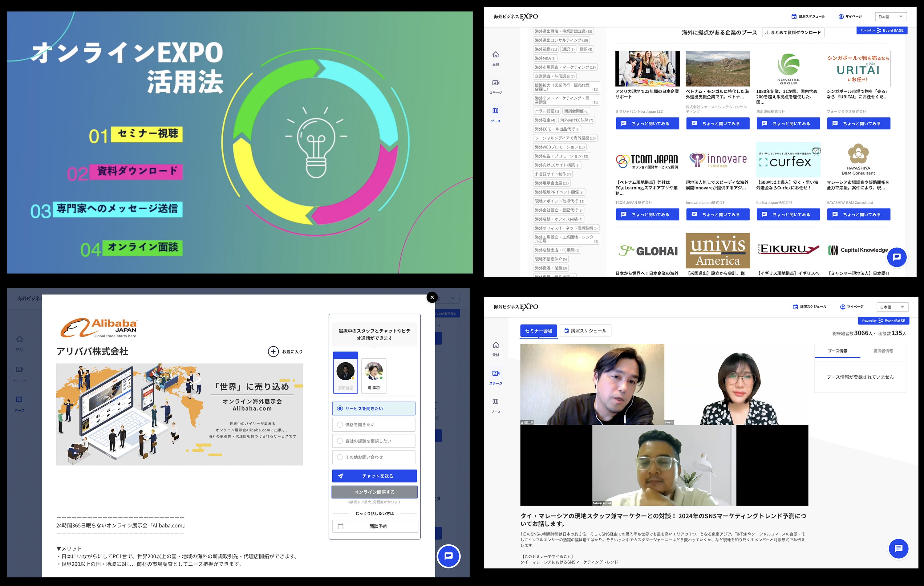This screenshot has width=924, height=586.
Task: Open ブース map icon on seminar stage page
Action: pos(496,401)
